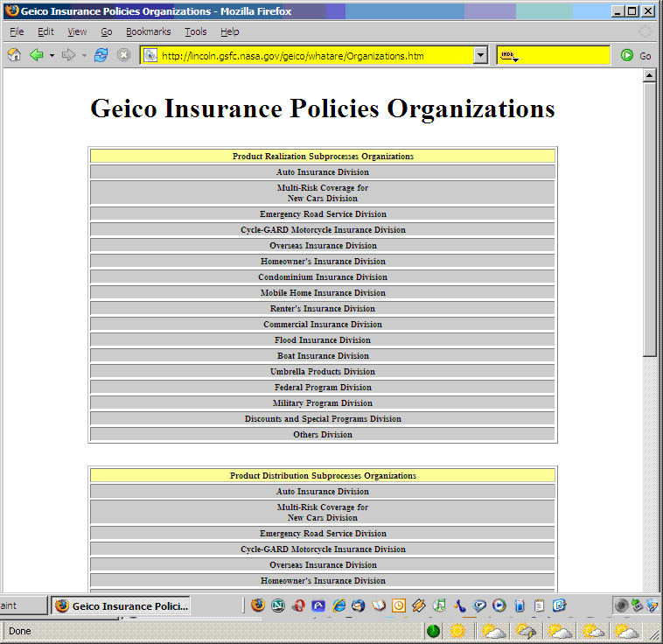
Task: Click the vertical scrollbar thumb
Action: click(650, 219)
